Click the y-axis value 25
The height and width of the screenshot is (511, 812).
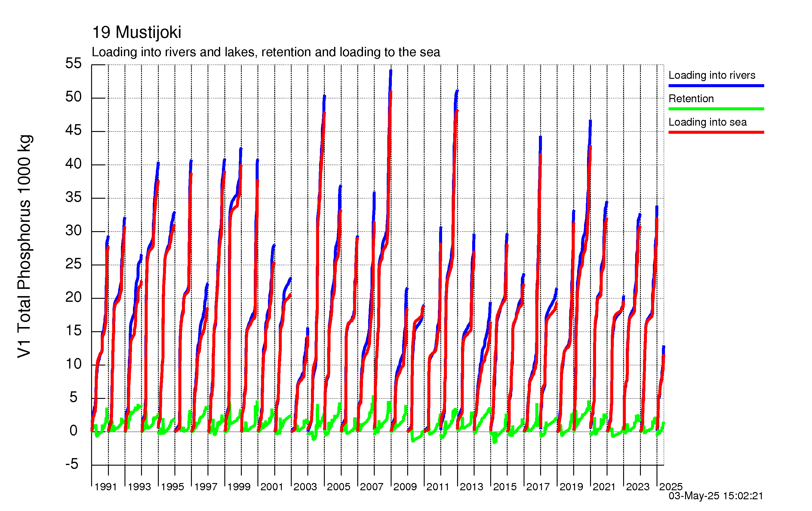(73, 264)
